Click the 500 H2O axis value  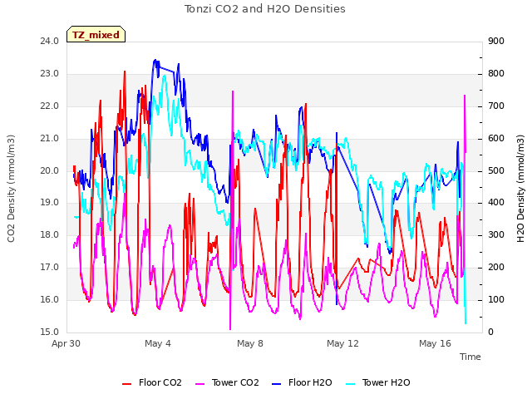[496, 170]
